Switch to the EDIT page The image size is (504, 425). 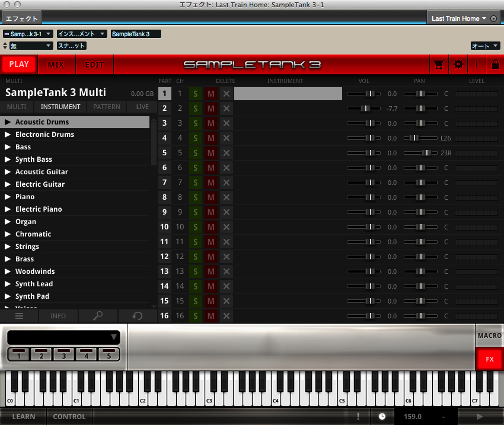click(94, 65)
